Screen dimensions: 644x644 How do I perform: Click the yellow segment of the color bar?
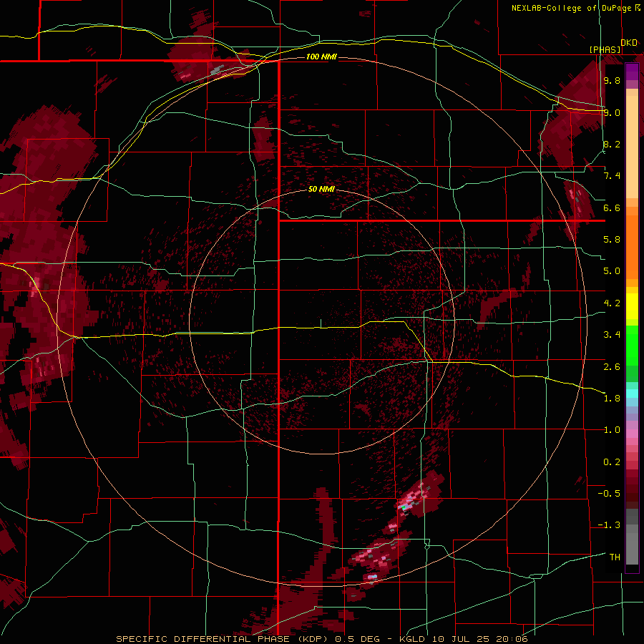[x=632, y=306]
